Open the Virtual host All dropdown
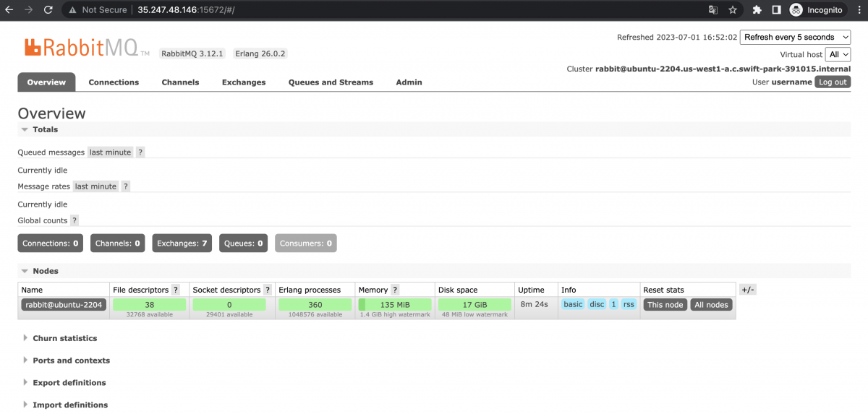The height and width of the screenshot is (414, 868). (838, 54)
